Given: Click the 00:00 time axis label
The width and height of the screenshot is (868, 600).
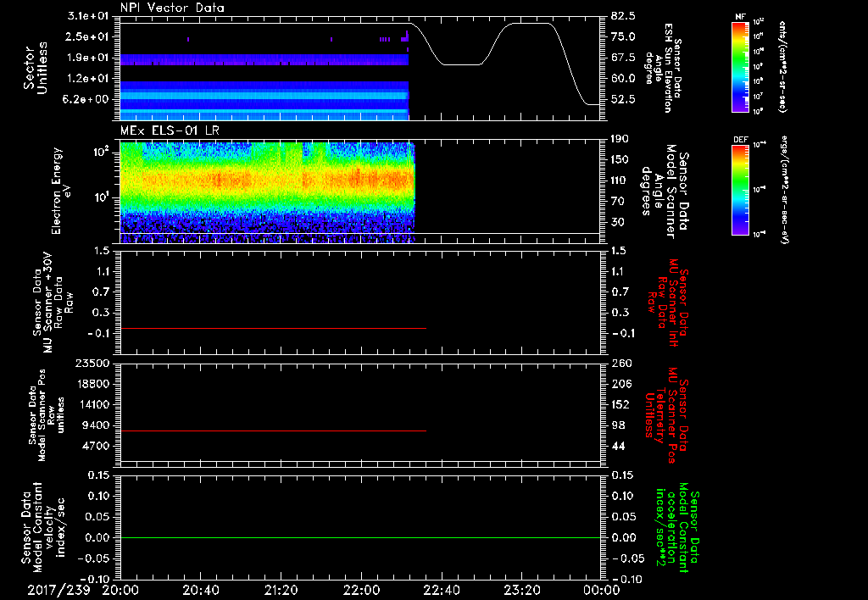Looking at the screenshot, I should point(601,590).
